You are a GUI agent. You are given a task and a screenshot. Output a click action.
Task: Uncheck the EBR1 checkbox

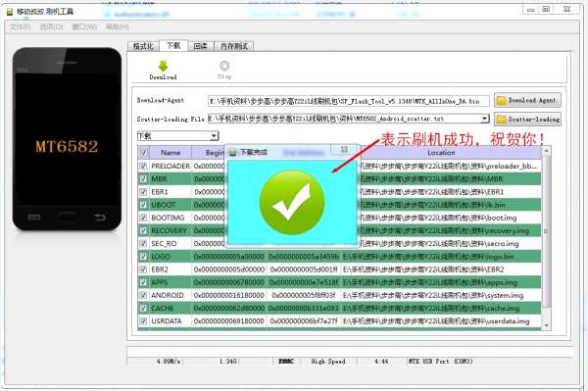pyautogui.click(x=143, y=192)
